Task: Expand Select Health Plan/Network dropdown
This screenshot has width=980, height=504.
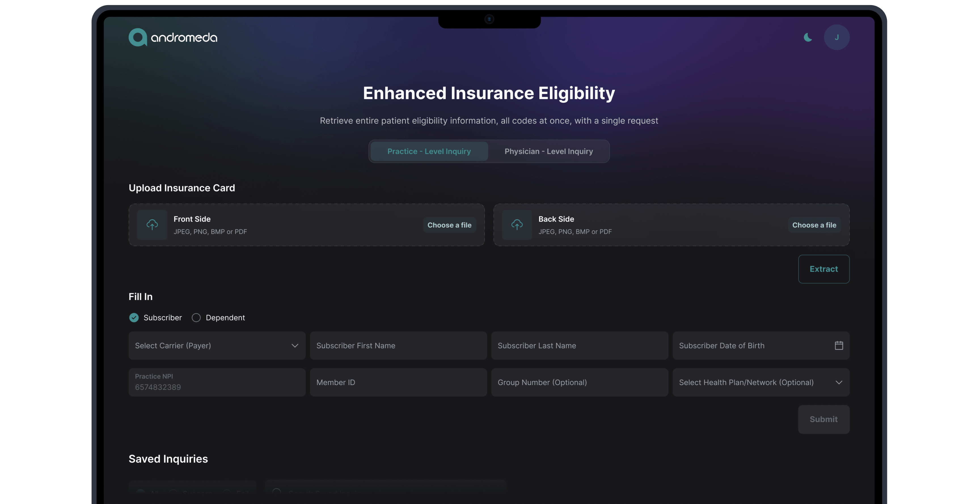Action: coord(761,382)
